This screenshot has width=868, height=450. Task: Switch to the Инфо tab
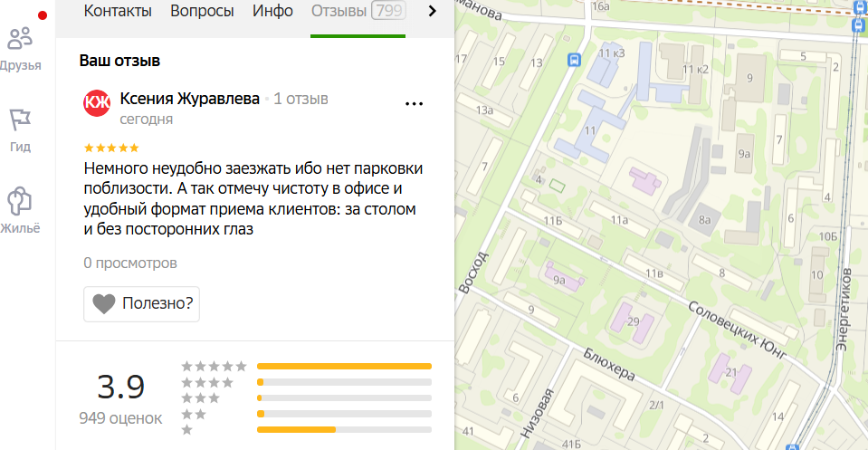pos(272,11)
